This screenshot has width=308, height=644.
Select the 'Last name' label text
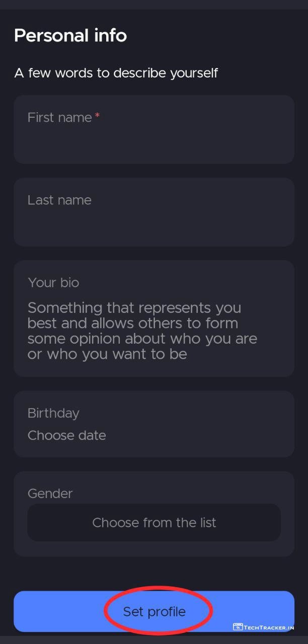tap(59, 200)
